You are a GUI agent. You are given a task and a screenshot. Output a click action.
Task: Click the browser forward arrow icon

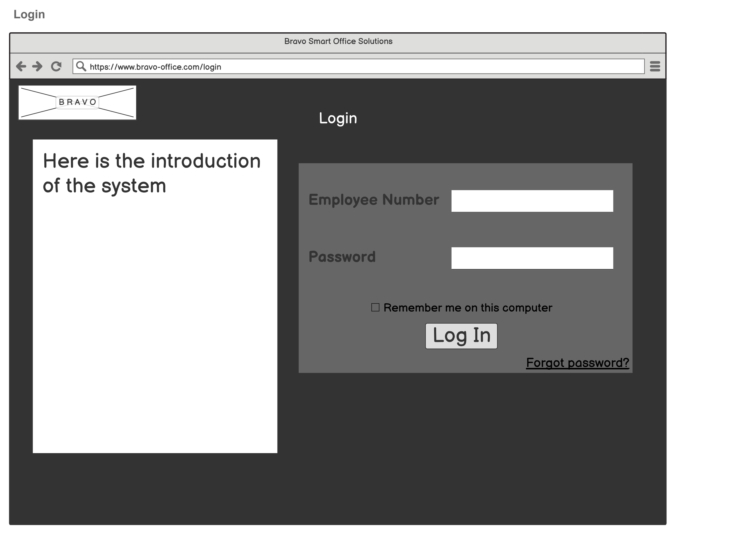tap(37, 66)
